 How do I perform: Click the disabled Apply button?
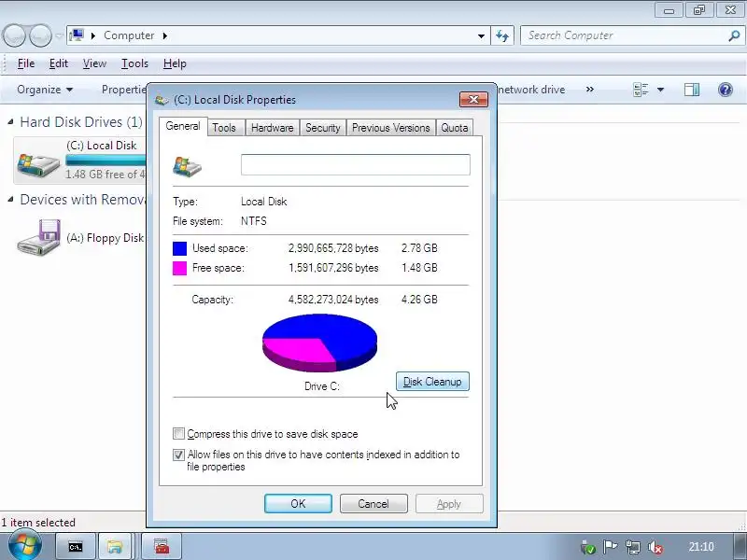[449, 504]
